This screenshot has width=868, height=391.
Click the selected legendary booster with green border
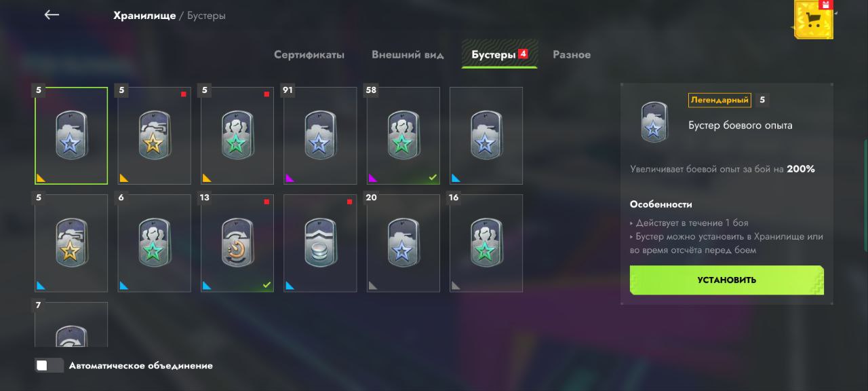71,136
